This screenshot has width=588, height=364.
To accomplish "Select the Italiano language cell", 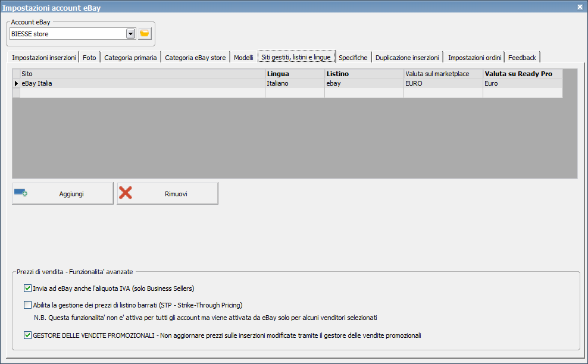I will 295,83.
